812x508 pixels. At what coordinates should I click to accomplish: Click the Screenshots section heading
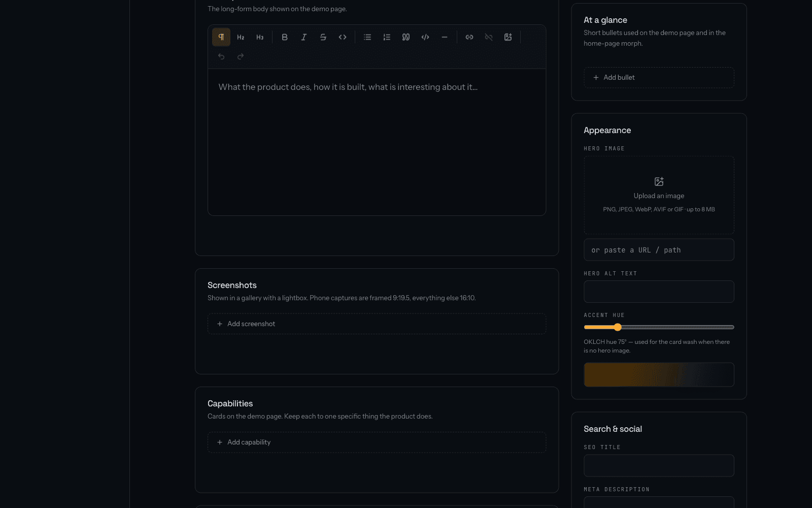232,285
